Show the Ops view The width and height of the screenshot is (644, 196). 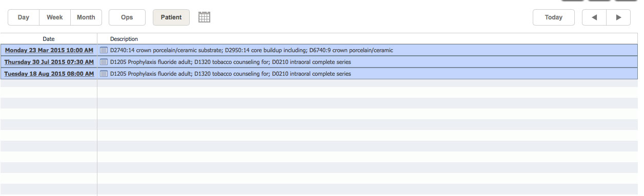pyautogui.click(x=127, y=17)
